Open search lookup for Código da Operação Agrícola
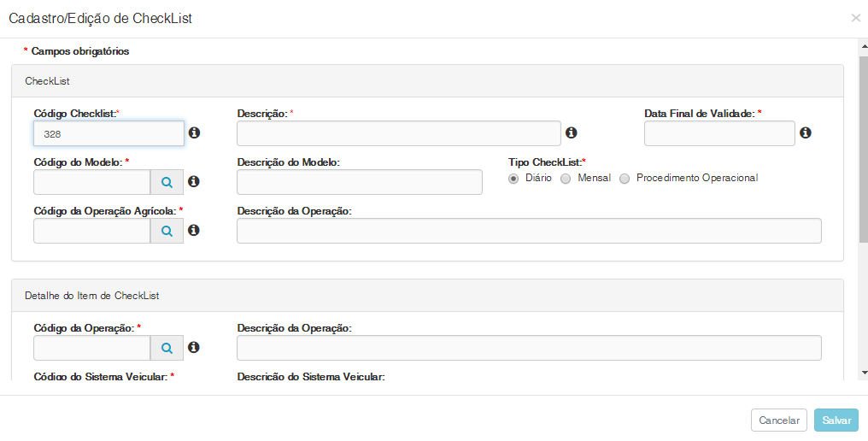The image size is (868, 441). [x=167, y=231]
